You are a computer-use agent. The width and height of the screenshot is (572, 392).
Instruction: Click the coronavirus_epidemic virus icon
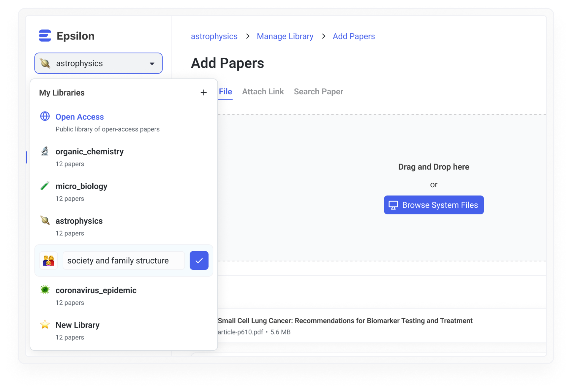click(x=45, y=290)
